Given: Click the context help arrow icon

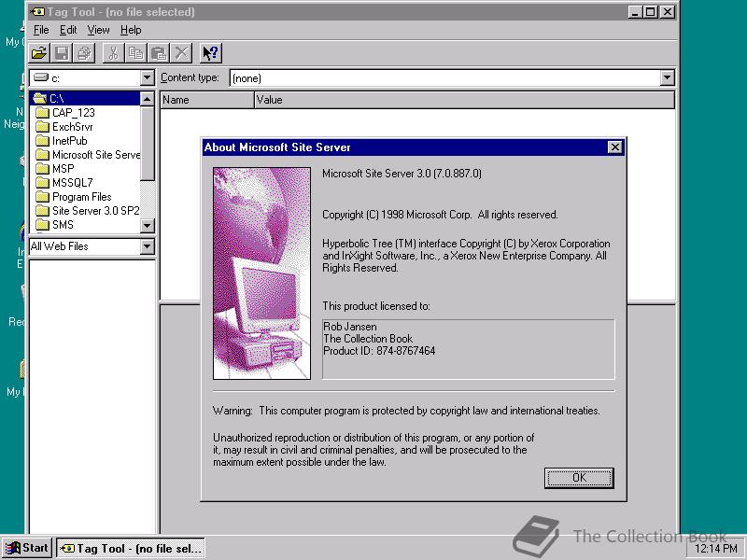Looking at the screenshot, I should point(211,53).
